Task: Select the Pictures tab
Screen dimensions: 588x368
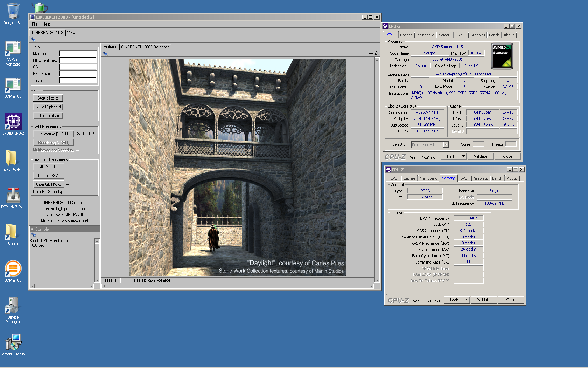Action: [110, 47]
